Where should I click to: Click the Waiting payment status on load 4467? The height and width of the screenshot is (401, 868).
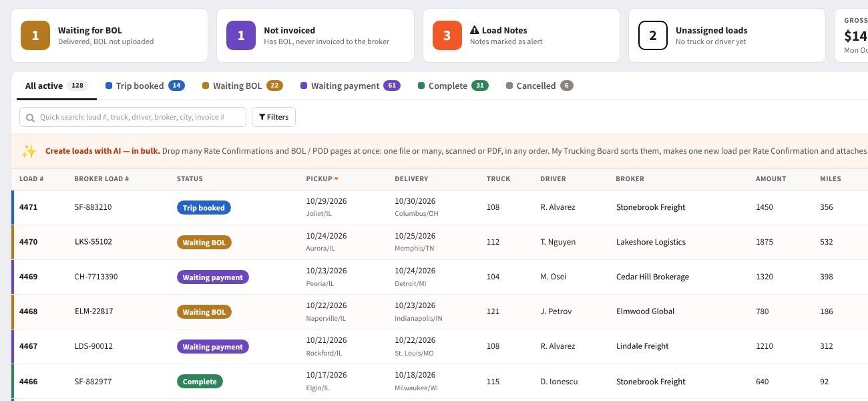click(213, 347)
